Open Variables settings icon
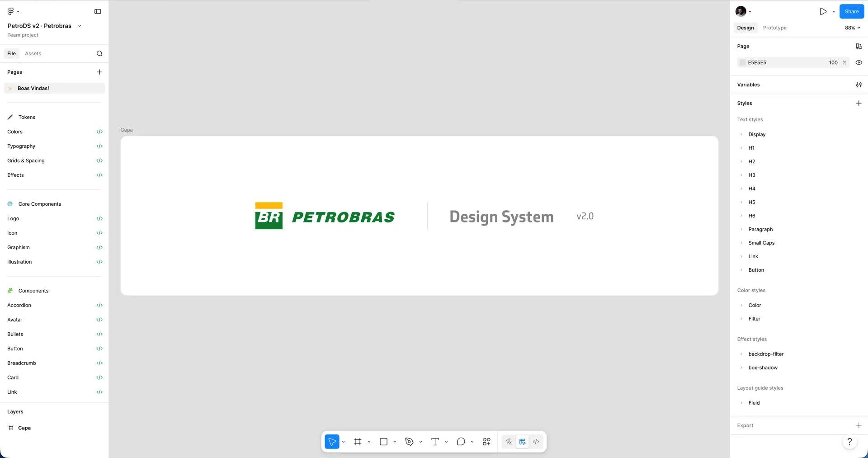Image resolution: width=868 pixels, height=458 pixels. click(859, 85)
